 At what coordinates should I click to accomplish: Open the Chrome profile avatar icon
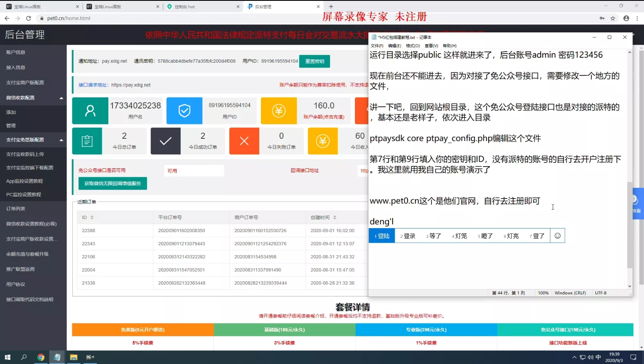[x=626, y=18]
